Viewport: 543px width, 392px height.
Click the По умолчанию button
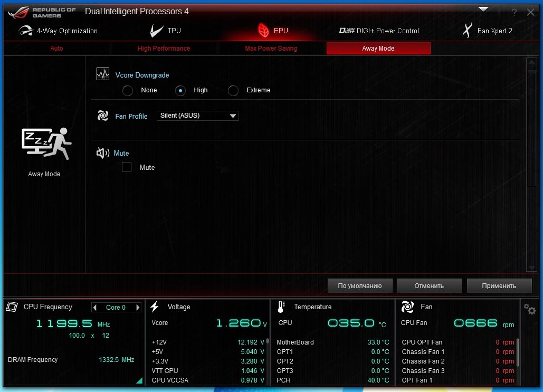(360, 285)
